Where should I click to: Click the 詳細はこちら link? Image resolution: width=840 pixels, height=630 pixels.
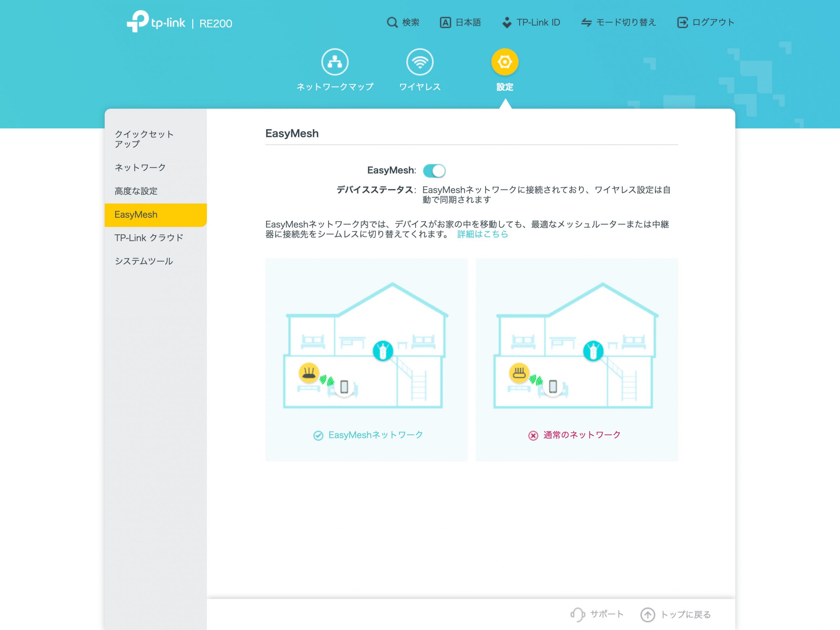click(482, 234)
